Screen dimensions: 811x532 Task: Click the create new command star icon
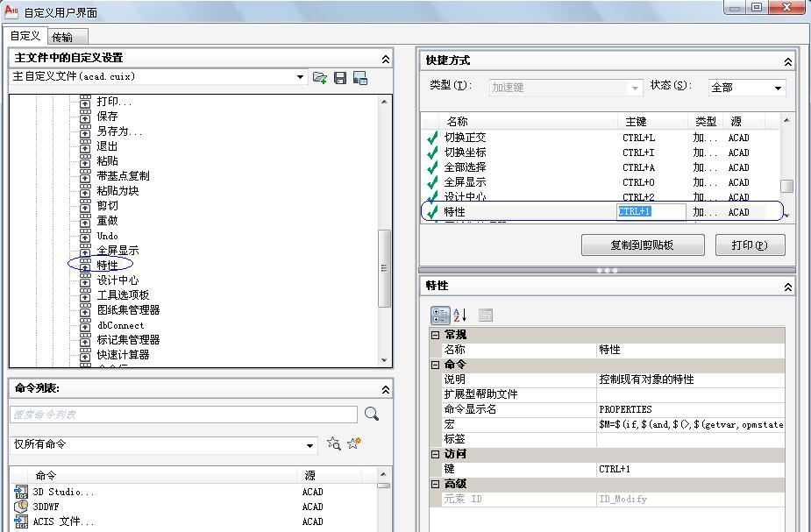pyautogui.click(x=354, y=443)
